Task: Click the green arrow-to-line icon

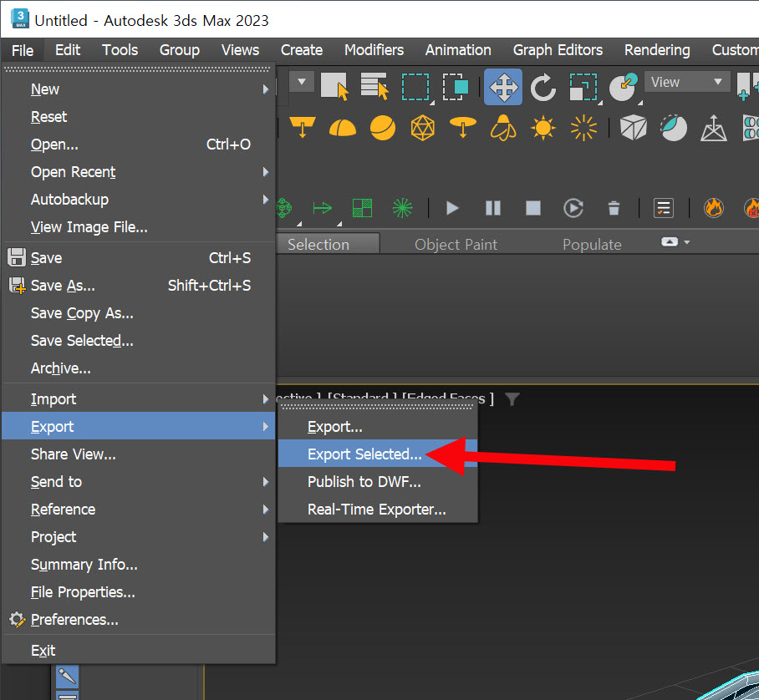Action: click(323, 209)
